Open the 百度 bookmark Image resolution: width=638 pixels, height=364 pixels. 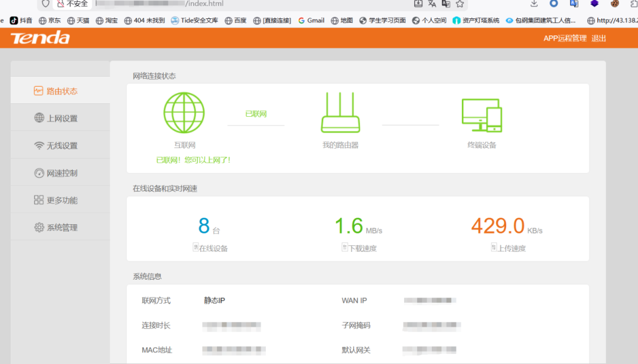(x=236, y=20)
